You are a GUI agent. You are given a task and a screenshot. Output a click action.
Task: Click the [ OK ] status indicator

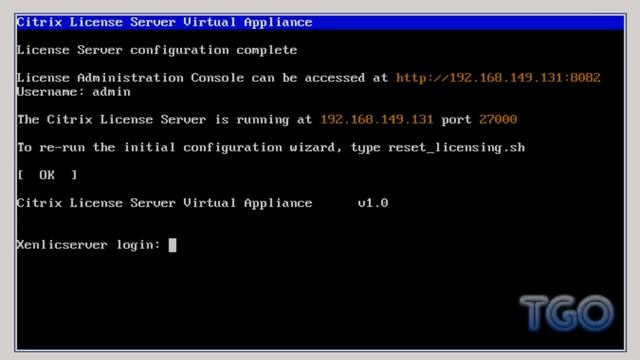[x=47, y=175]
